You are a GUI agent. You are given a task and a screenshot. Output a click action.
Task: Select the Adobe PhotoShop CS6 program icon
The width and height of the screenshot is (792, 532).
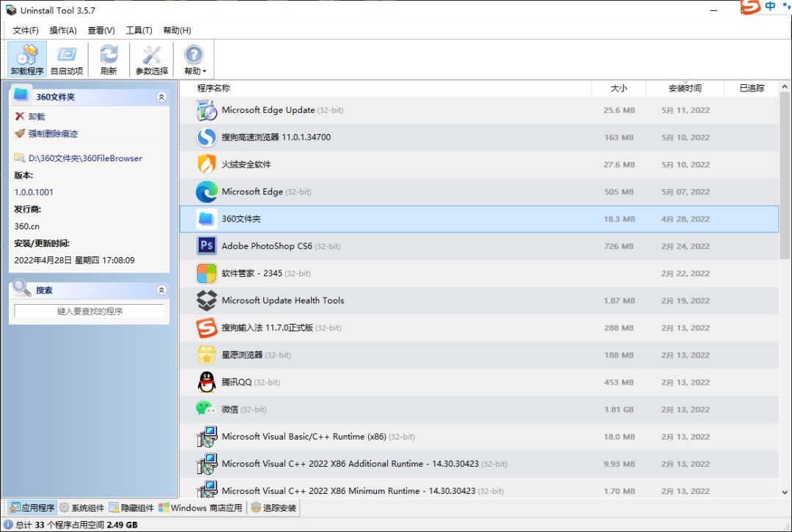(207, 246)
